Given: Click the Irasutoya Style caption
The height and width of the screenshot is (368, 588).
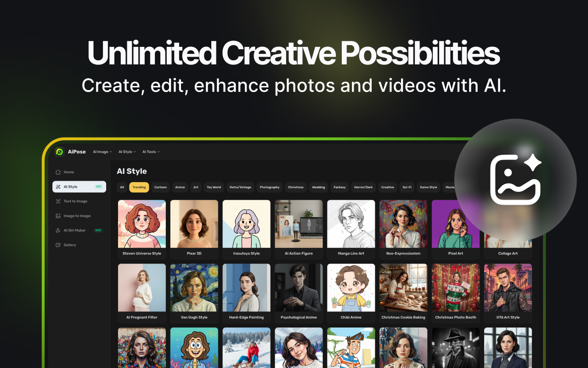Looking at the screenshot, I should coord(247,253).
